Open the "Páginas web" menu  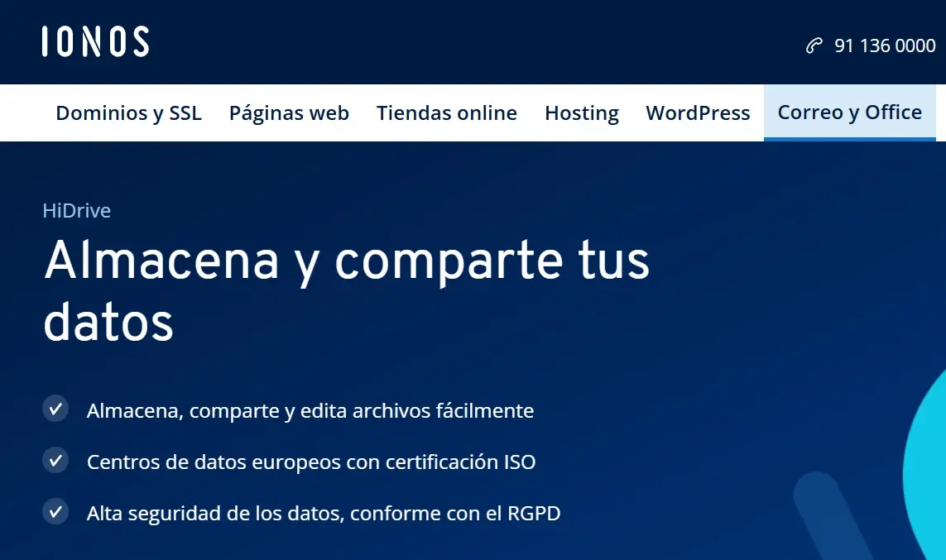pyautogui.click(x=289, y=112)
